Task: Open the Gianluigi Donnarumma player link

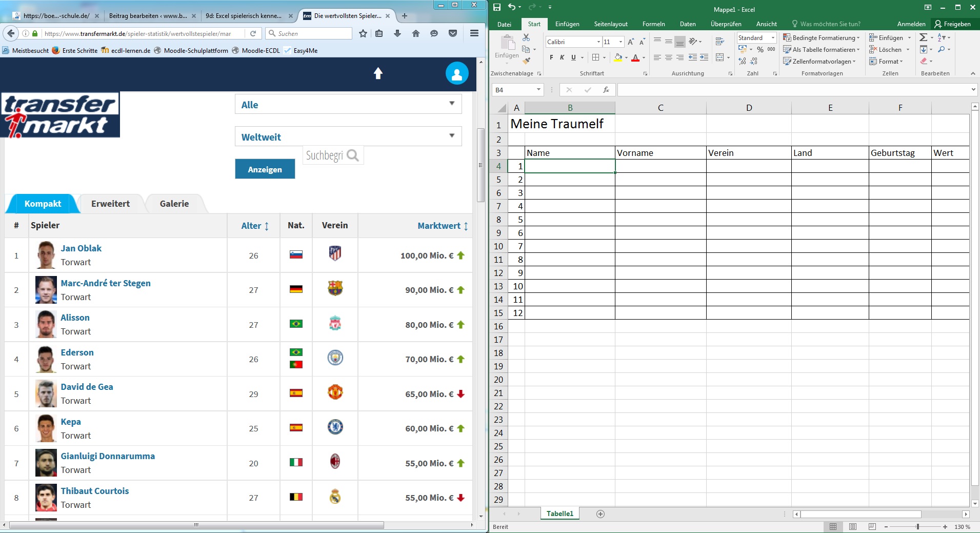Action: click(108, 456)
